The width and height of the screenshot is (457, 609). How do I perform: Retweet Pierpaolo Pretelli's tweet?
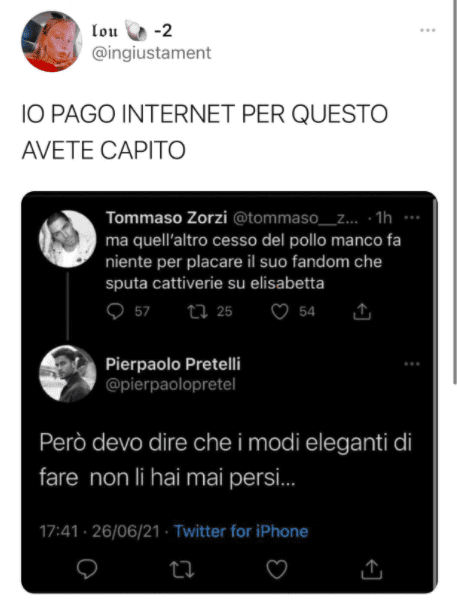pos(182,569)
